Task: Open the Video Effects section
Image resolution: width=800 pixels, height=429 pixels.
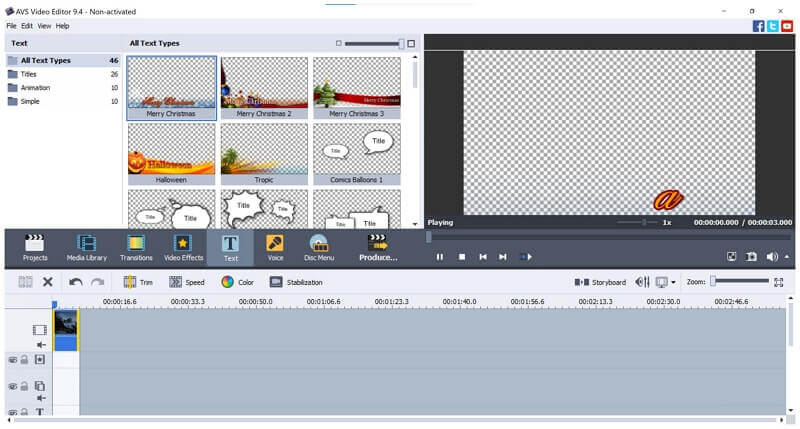Action: pyautogui.click(x=183, y=248)
